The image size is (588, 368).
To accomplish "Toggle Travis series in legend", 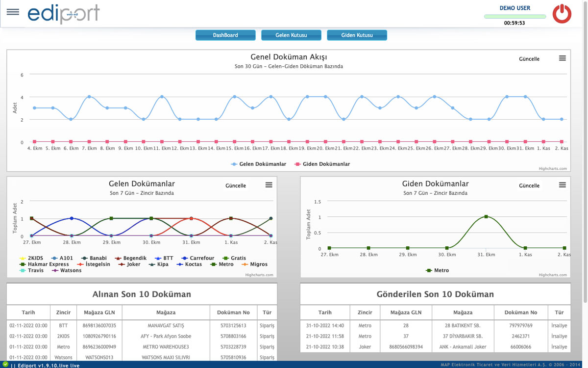I will [31, 270].
